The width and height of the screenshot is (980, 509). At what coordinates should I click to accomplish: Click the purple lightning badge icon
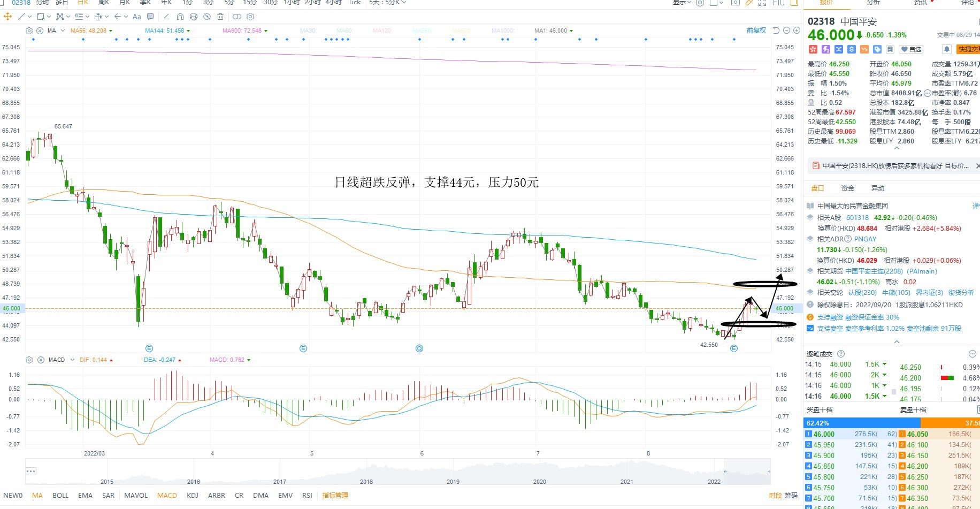[x=826, y=49]
